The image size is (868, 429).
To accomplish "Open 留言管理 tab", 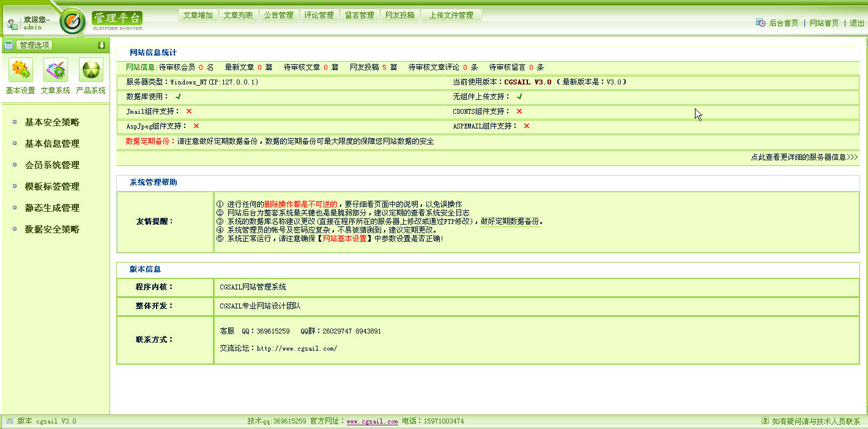I will [x=359, y=15].
